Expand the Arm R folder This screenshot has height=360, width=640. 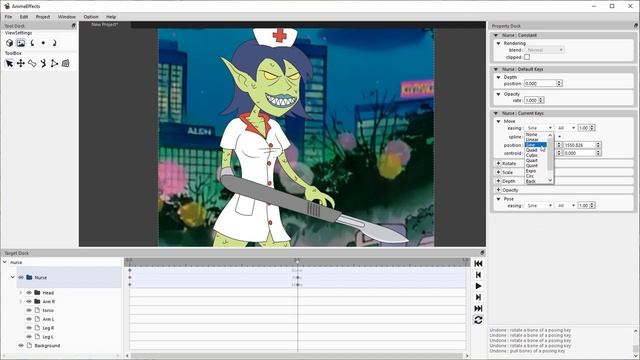[x=20, y=302]
